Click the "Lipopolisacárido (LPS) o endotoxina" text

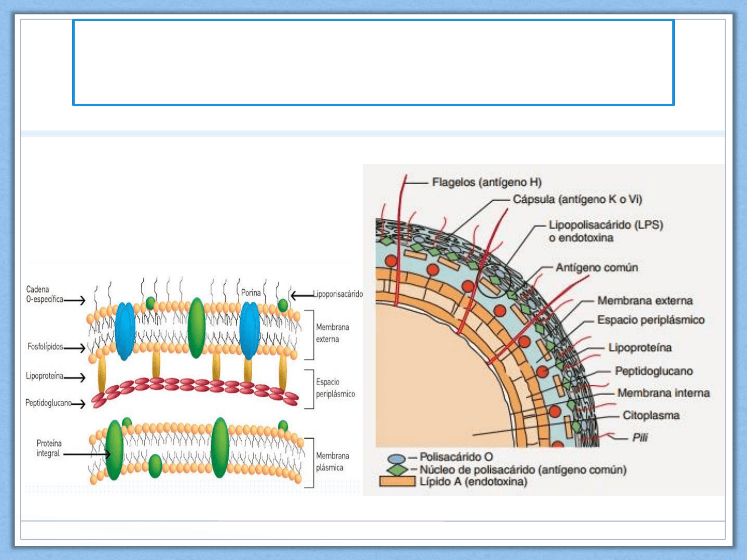(605, 231)
